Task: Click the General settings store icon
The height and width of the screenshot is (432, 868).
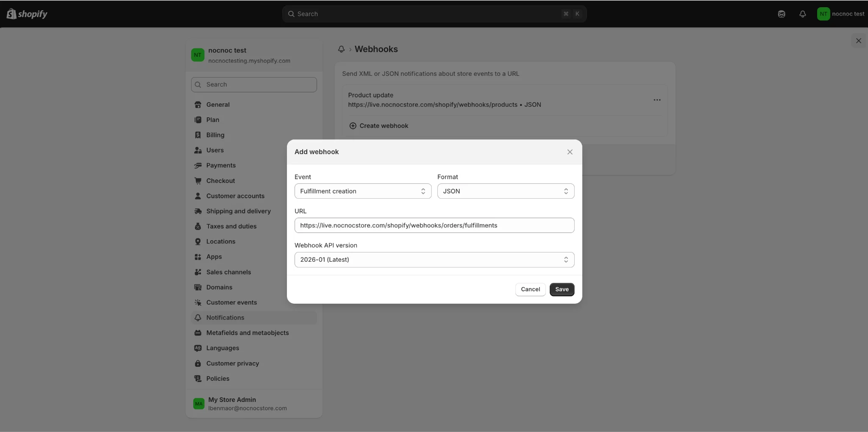Action: click(198, 105)
